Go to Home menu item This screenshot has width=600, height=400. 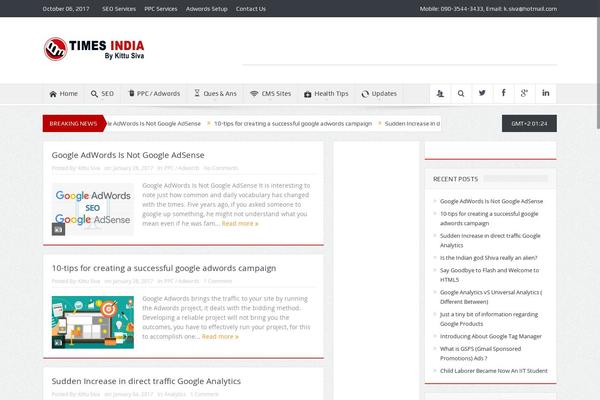(64, 94)
